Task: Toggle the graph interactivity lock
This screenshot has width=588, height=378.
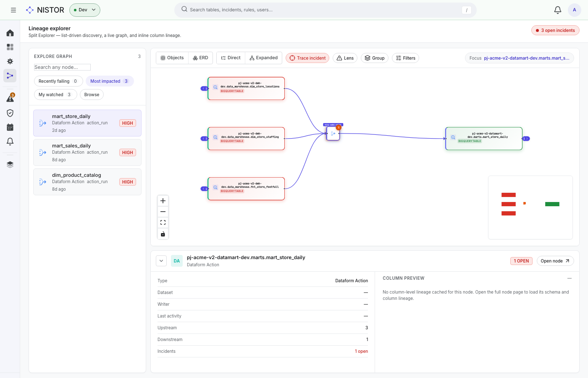Action: point(163,234)
